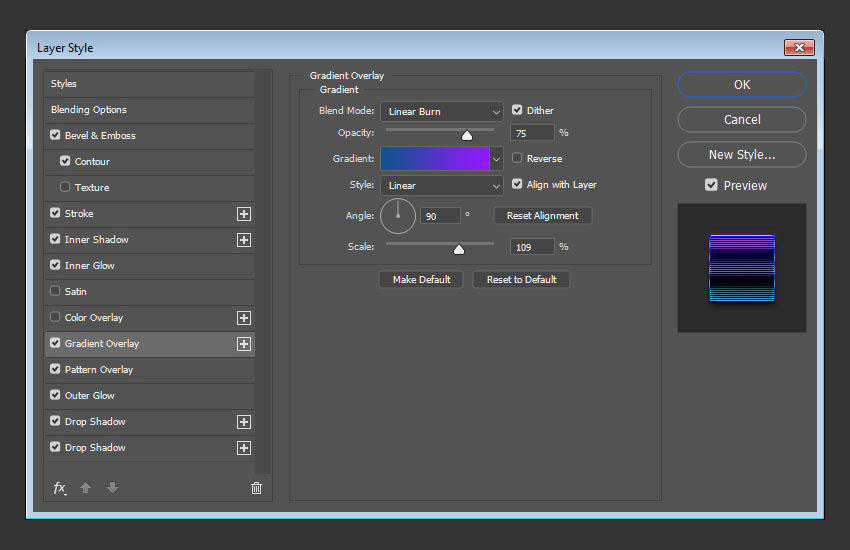Open the Blend Mode dropdown
The width and height of the screenshot is (850, 550).
coord(442,112)
